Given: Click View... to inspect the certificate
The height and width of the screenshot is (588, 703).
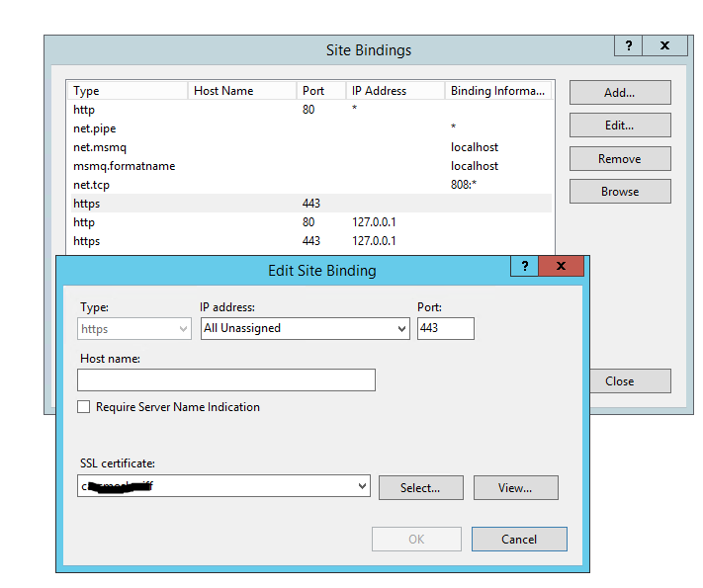Looking at the screenshot, I should (515, 487).
